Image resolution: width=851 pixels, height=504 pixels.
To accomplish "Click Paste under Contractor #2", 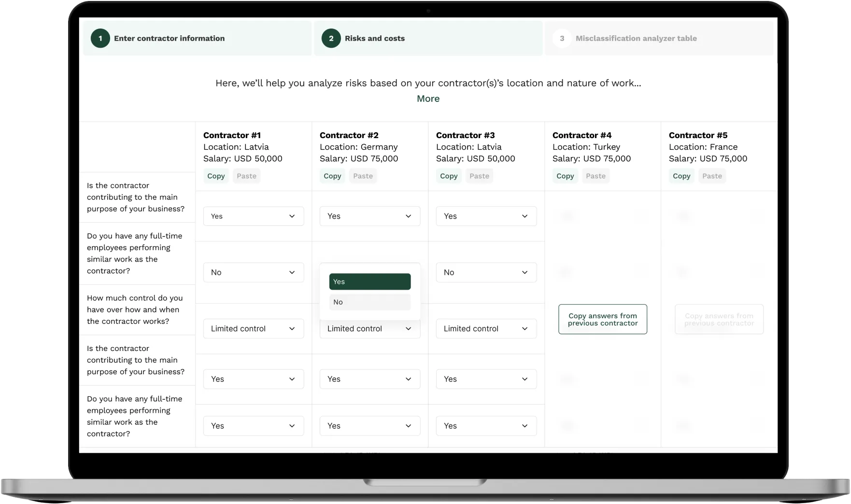I will 363,176.
